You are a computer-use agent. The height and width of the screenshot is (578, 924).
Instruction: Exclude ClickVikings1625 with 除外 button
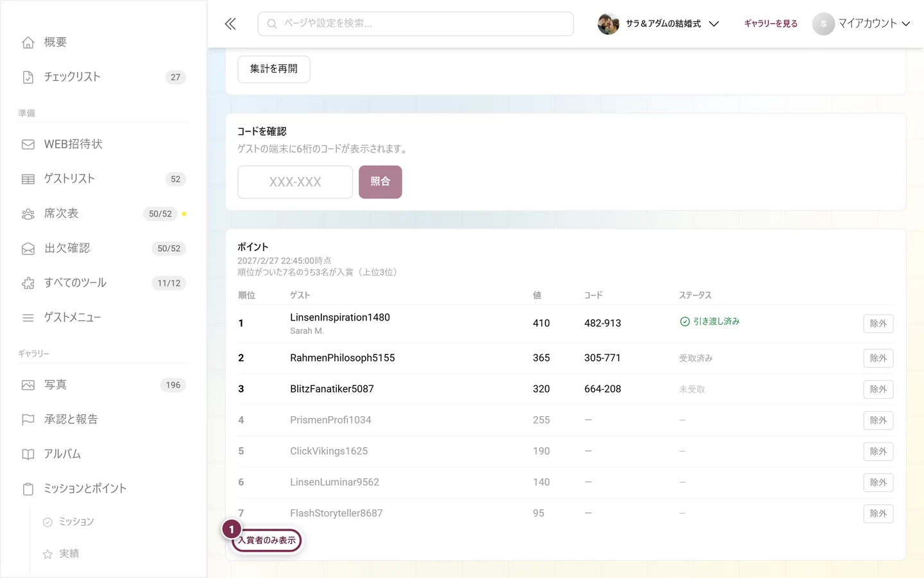[x=878, y=451]
